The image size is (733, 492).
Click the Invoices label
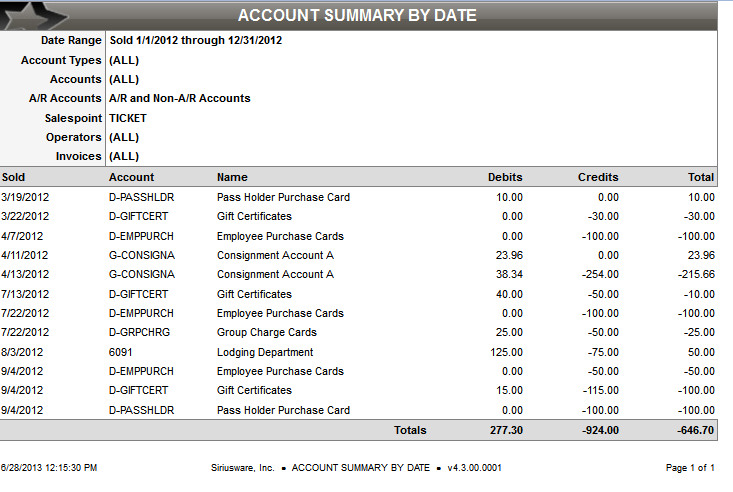click(79, 156)
